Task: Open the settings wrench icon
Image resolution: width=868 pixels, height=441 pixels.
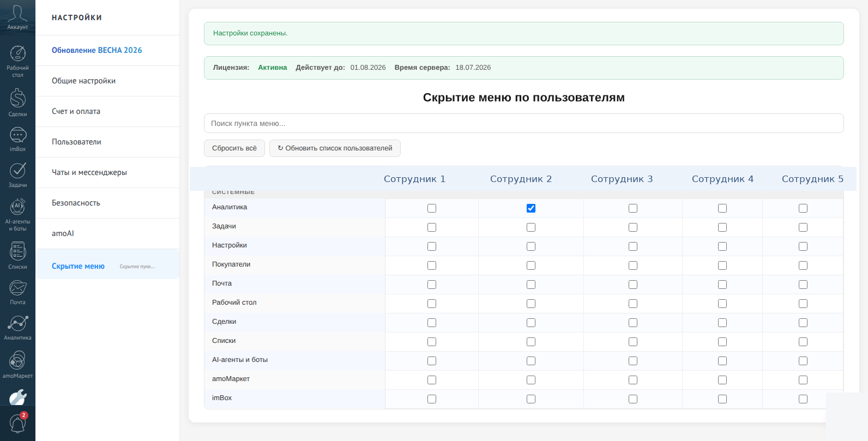Action: click(x=17, y=397)
